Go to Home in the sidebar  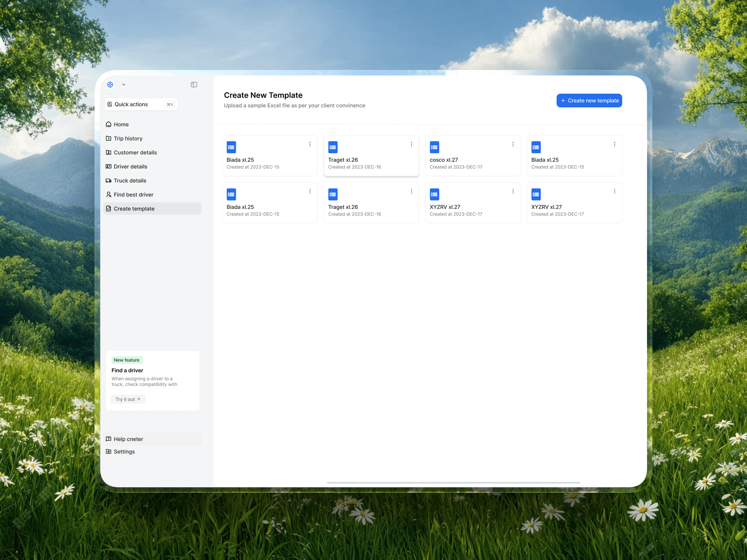(x=121, y=124)
